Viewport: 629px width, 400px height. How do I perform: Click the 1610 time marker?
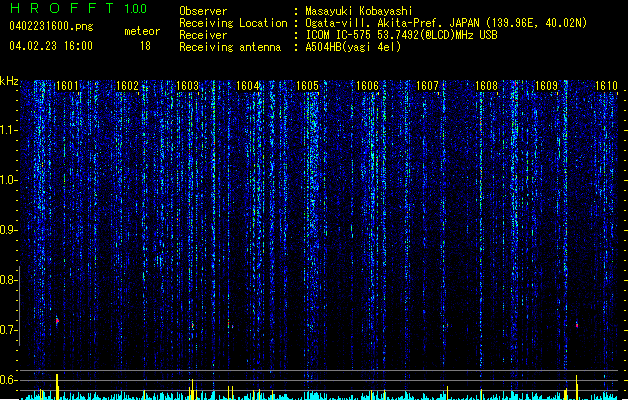point(606,86)
